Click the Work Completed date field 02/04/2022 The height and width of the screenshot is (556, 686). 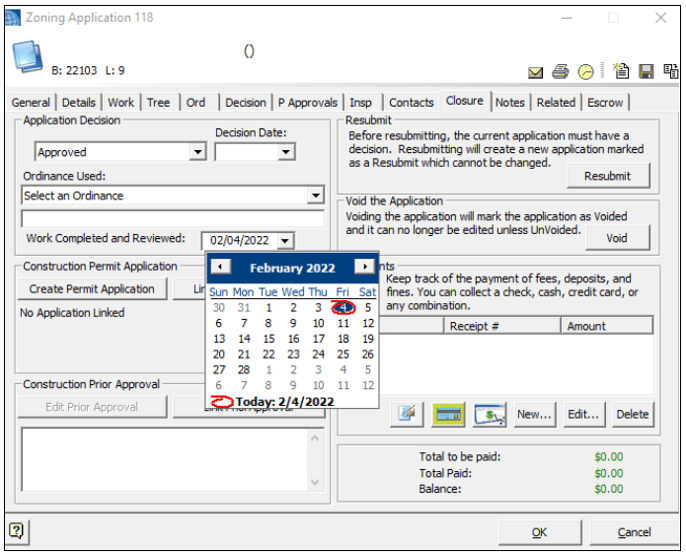pos(239,241)
